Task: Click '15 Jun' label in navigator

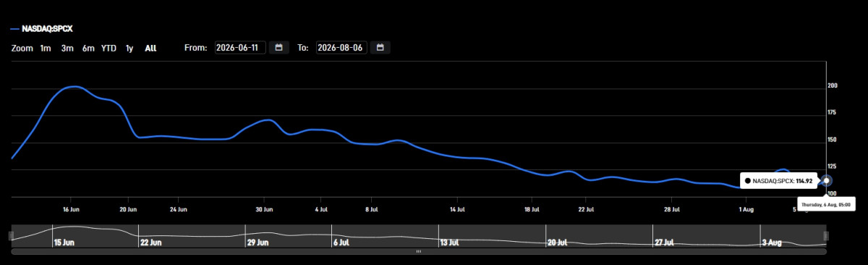Action: pyautogui.click(x=64, y=243)
